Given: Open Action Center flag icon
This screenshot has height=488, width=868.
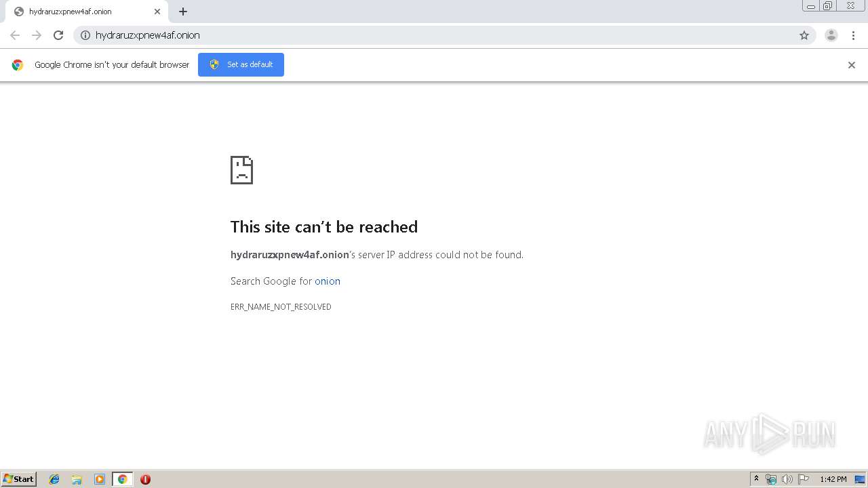Looking at the screenshot, I should (804, 479).
